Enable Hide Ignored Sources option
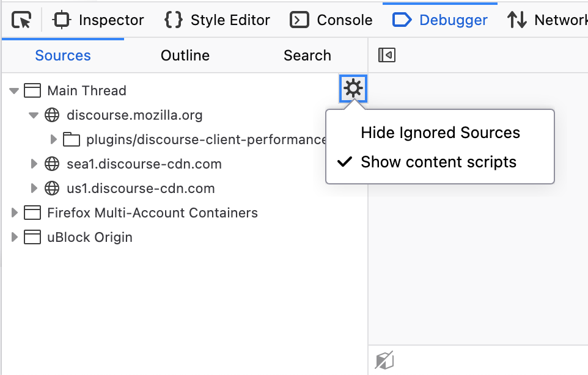This screenshot has height=375, width=588. click(x=440, y=133)
